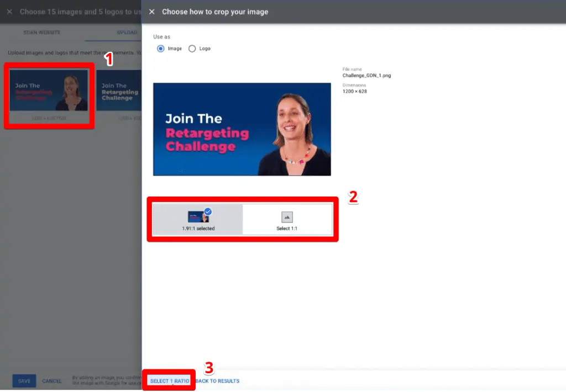
Task: Select the Join The Retargeting Challenge thumbnail
Action: pyautogui.click(x=48, y=90)
